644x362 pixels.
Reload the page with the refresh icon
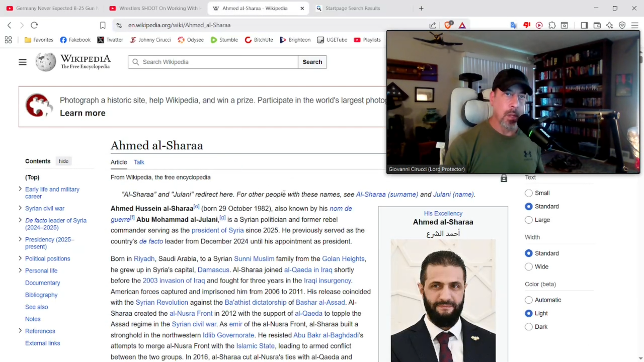click(x=34, y=25)
